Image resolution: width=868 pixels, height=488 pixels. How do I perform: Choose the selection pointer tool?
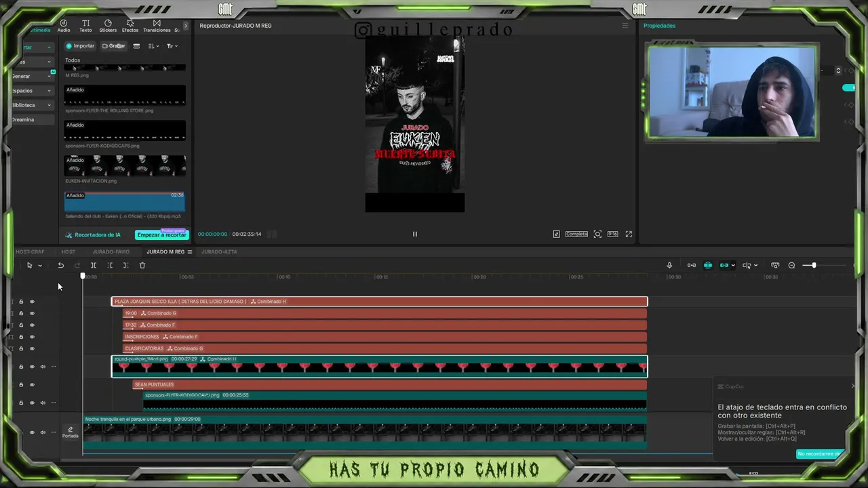(x=29, y=265)
